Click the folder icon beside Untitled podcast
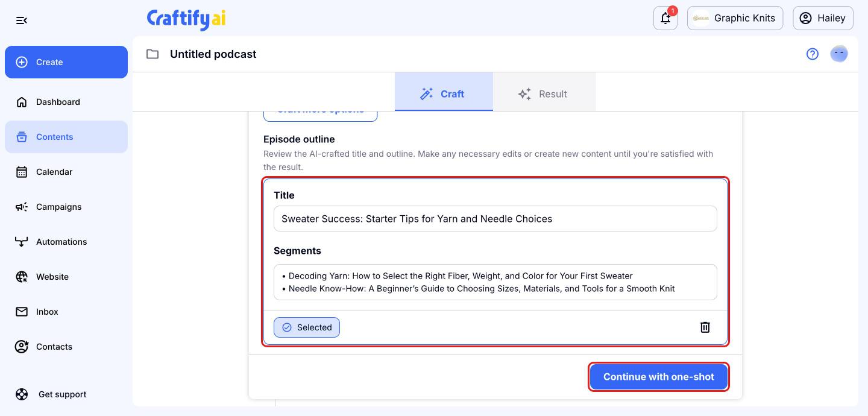The image size is (868, 416). click(x=153, y=54)
